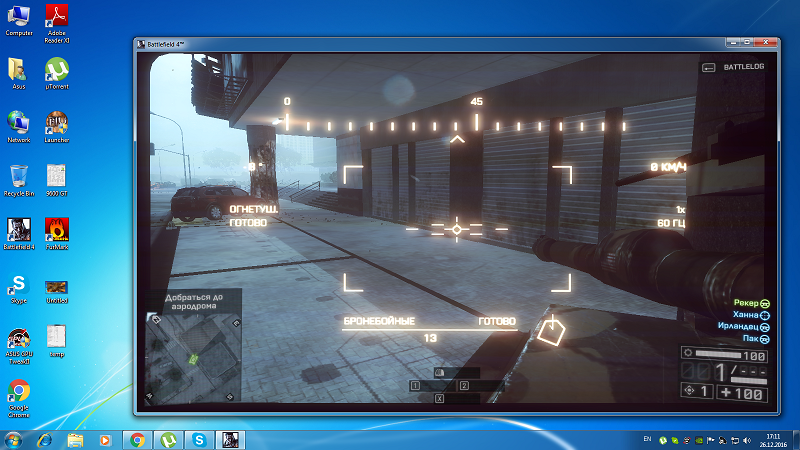Minimize the Battlefield 4 window

coord(733,42)
